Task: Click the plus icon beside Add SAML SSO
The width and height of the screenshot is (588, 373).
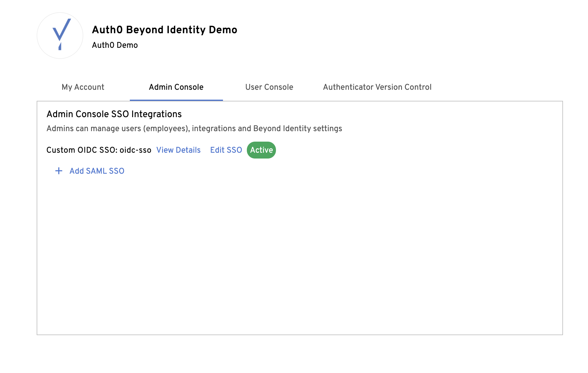Action: point(59,171)
